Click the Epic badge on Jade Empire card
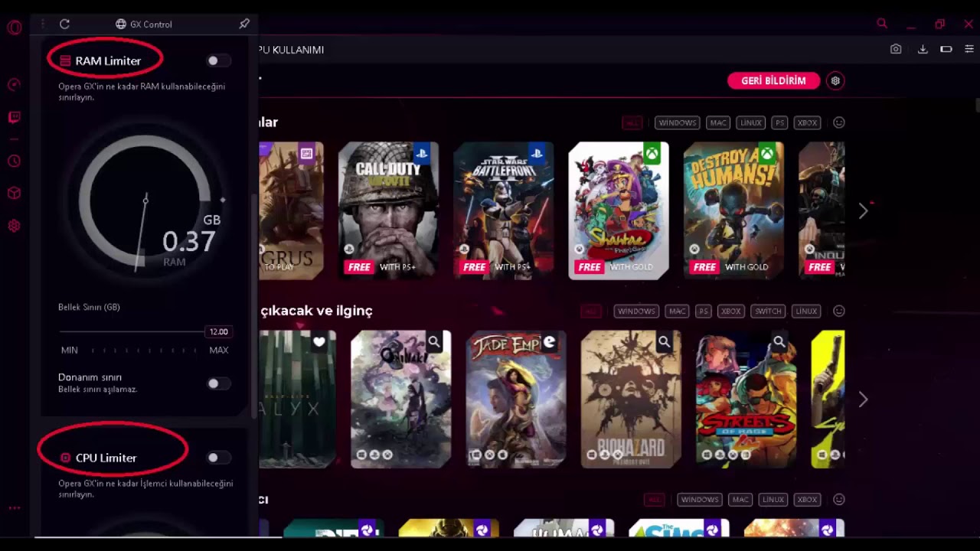980x551 pixels. [x=549, y=342]
